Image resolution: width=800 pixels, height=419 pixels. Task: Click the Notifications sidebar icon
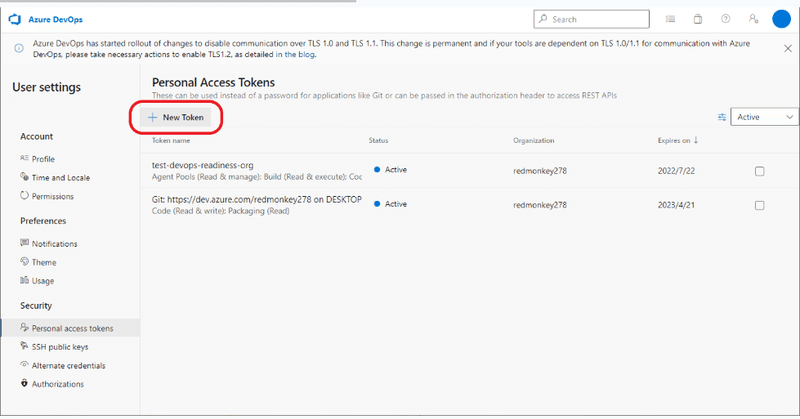point(24,243)
